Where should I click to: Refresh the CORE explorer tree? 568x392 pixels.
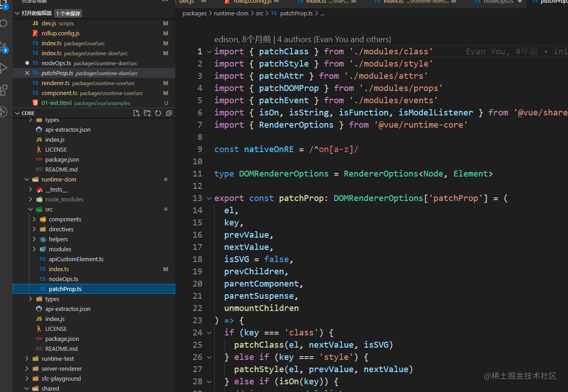(158, 113)
